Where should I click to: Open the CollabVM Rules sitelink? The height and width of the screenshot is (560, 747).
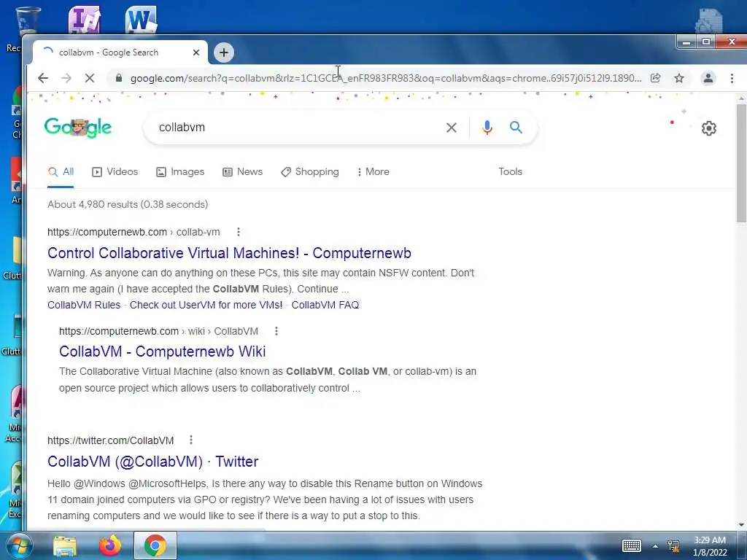(84, 305)
